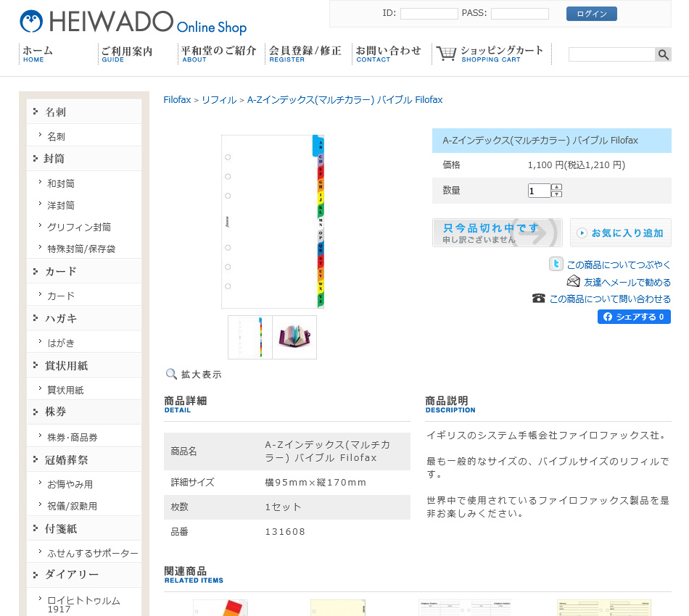Click the telephone inquiry icon
Viewport: 689px width, 616px height.
click(539, 298)
